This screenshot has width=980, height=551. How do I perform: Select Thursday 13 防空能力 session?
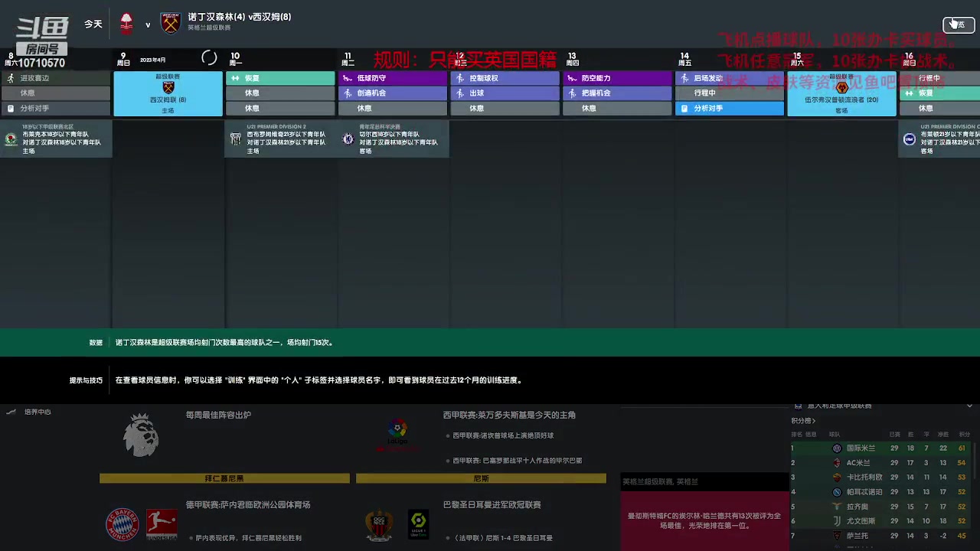tap(617, 78)
